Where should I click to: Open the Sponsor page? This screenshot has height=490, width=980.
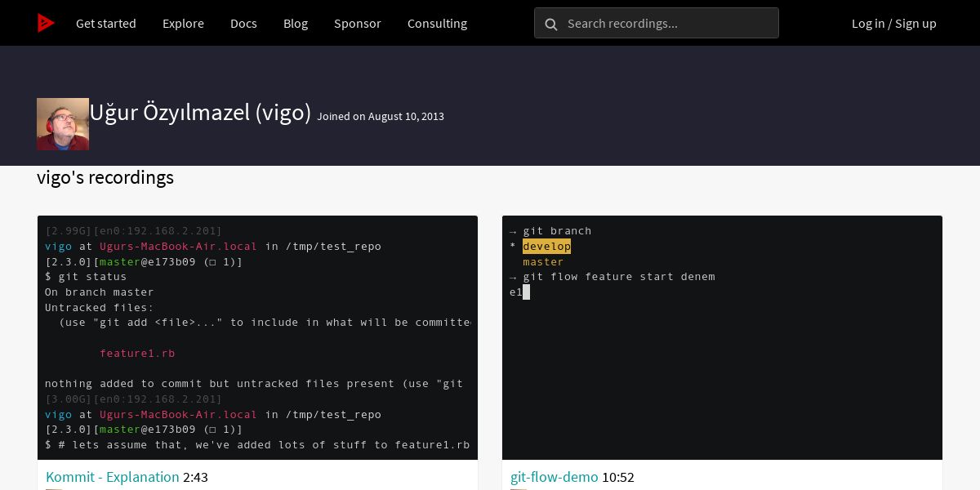[357, 24]
